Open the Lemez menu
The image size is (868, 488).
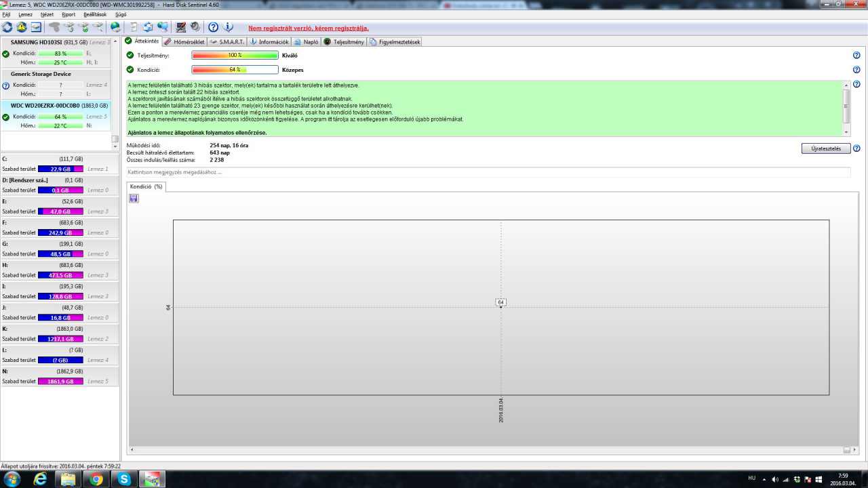tap(25, 14)
